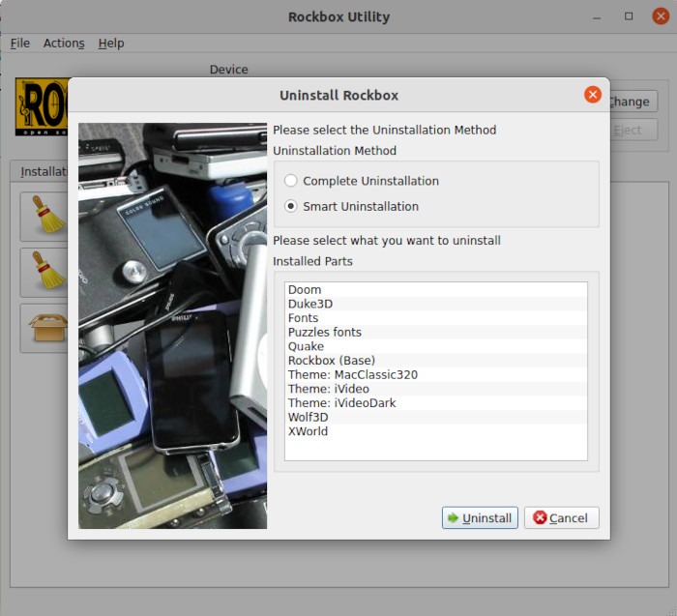The width and height of the screenshot is (677, 616).
Task: Pick Quake from the list
Action: point(435,346)
